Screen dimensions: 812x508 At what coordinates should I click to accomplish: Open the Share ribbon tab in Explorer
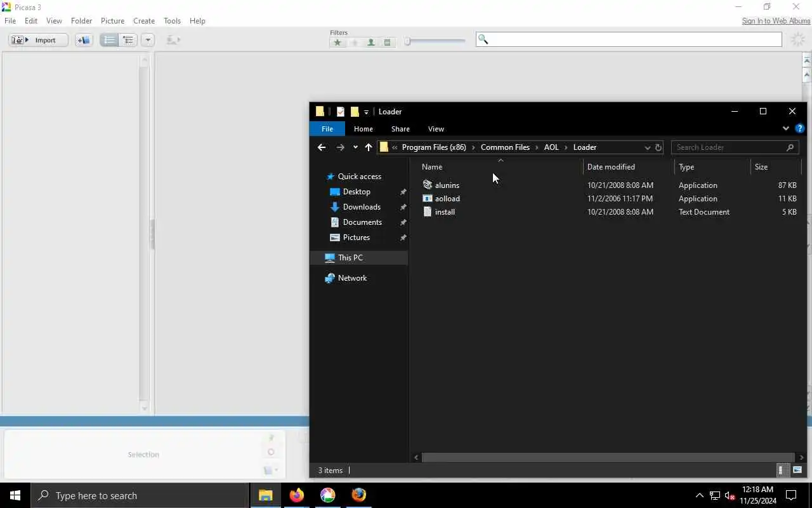(400, 129)
